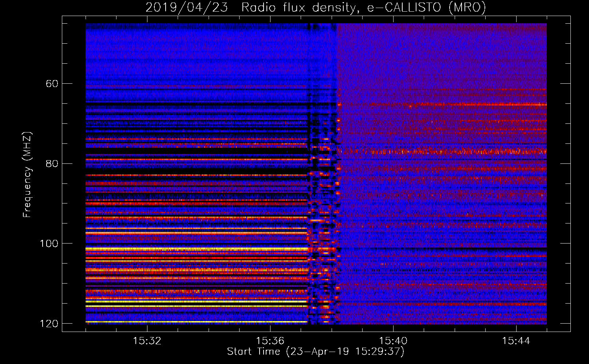Click the "Start Time (23-Apr-19 15:29:37)" label

316,352
